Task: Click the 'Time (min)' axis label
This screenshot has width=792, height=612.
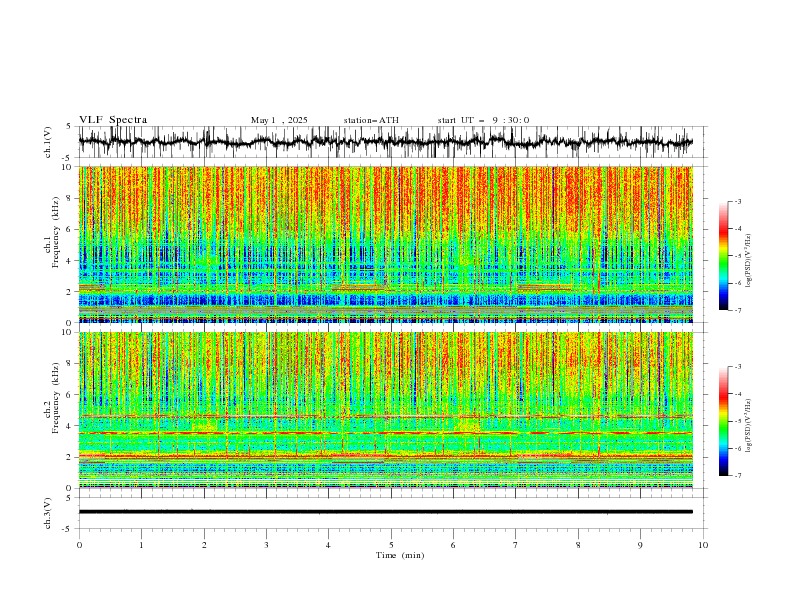Action: point(400,555)
